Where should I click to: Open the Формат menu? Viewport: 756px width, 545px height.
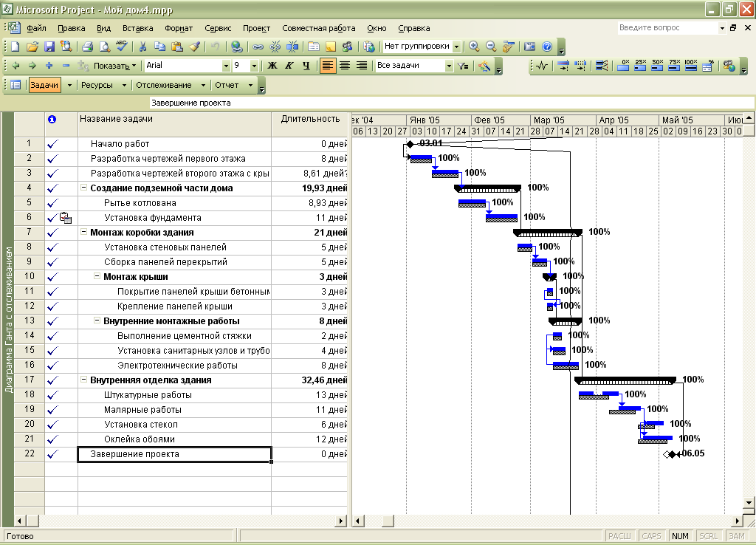click(179, 29)
